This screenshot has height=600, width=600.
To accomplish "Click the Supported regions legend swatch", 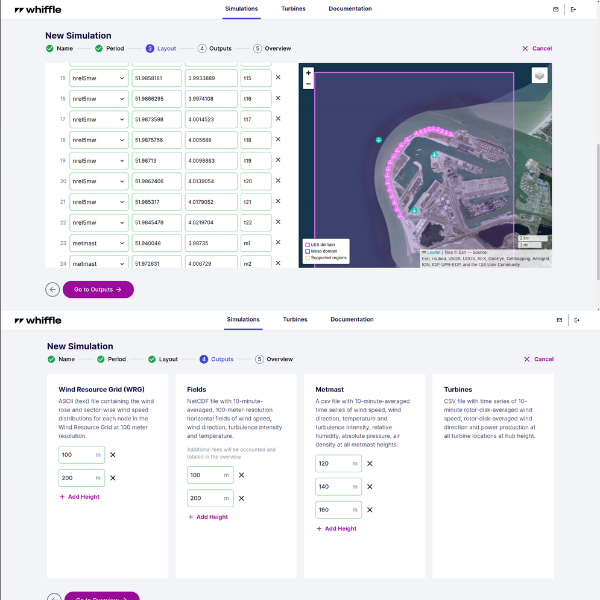I will point(307,258).
